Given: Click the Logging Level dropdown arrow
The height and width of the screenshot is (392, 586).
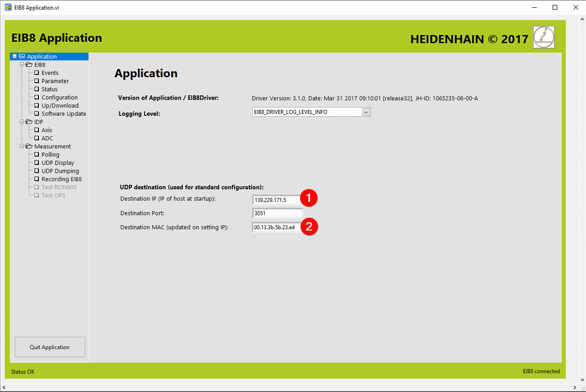Looking at the screenshot, I should (x=366, y=112).
